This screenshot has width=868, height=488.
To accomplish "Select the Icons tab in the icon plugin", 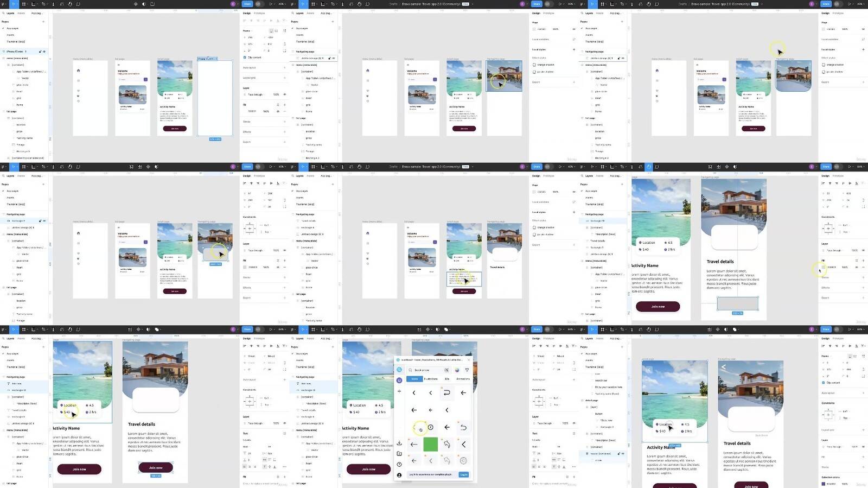I will tap(414, 379).
